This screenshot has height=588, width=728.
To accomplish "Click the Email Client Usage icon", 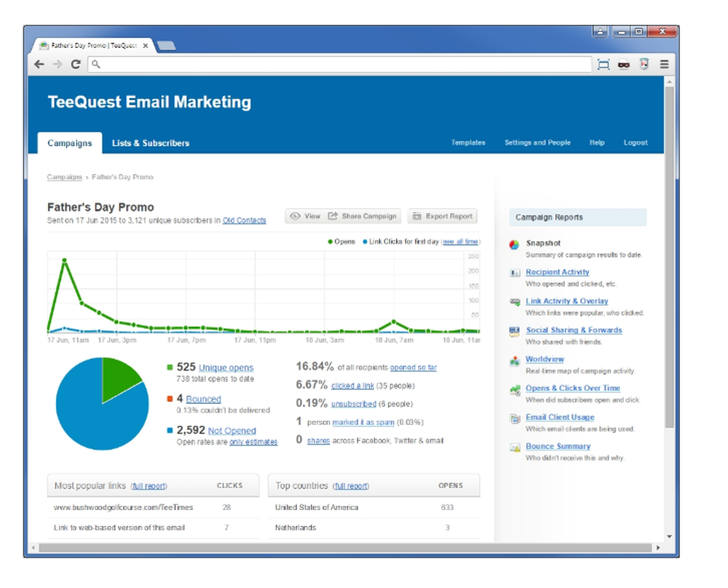I will click(515, 418).
